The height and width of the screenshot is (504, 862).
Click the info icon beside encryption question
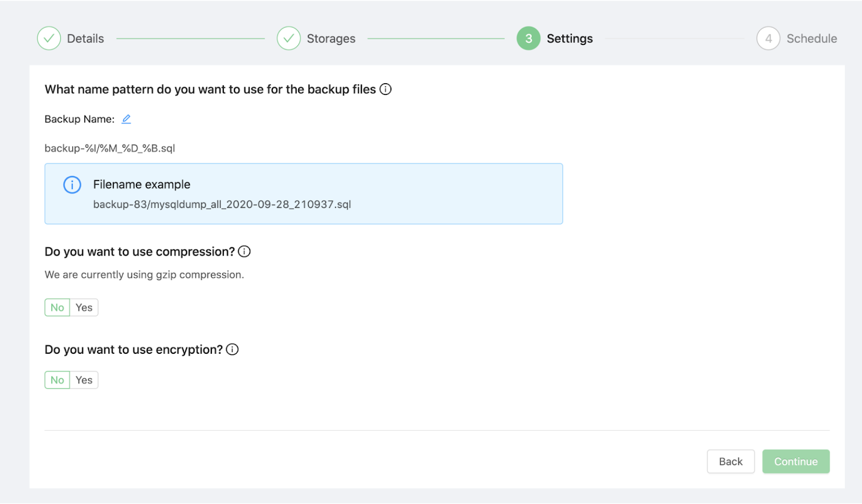point(233,350)
